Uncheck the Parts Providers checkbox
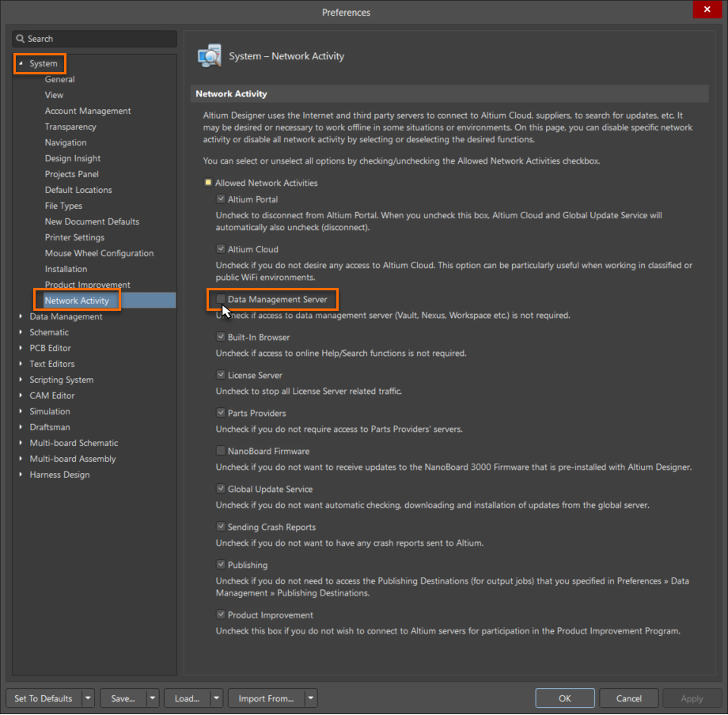Image resolution: width=728 pixels, height=715 pixels. click(221, 413)
